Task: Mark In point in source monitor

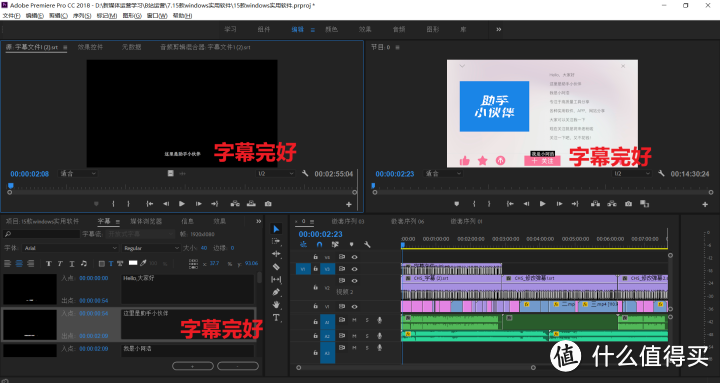Action: [113, 203]
